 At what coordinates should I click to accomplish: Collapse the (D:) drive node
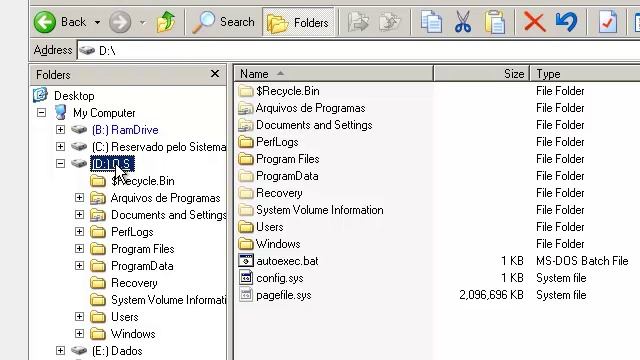pos(60,164)
